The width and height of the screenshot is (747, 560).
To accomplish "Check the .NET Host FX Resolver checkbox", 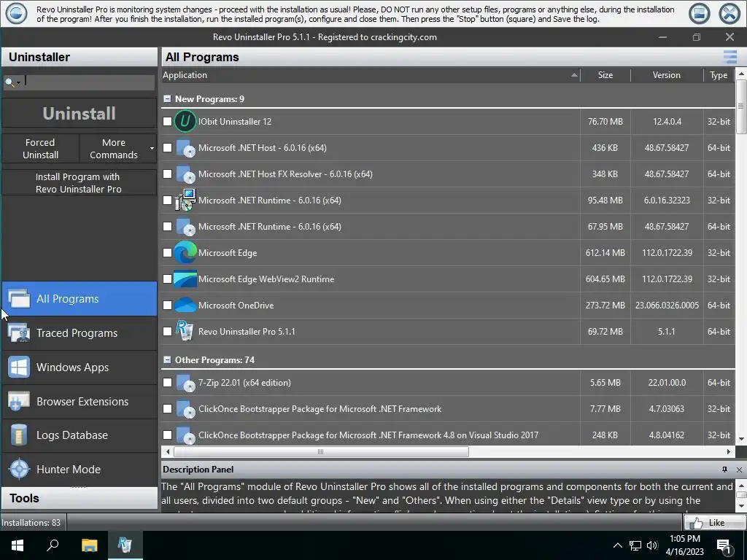I will click(x=167, y=174).
